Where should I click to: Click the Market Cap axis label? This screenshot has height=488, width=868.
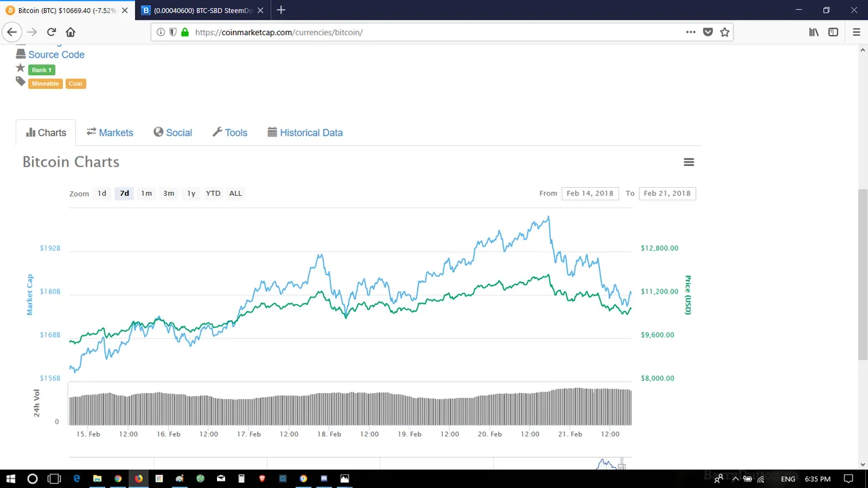[30, 295]
